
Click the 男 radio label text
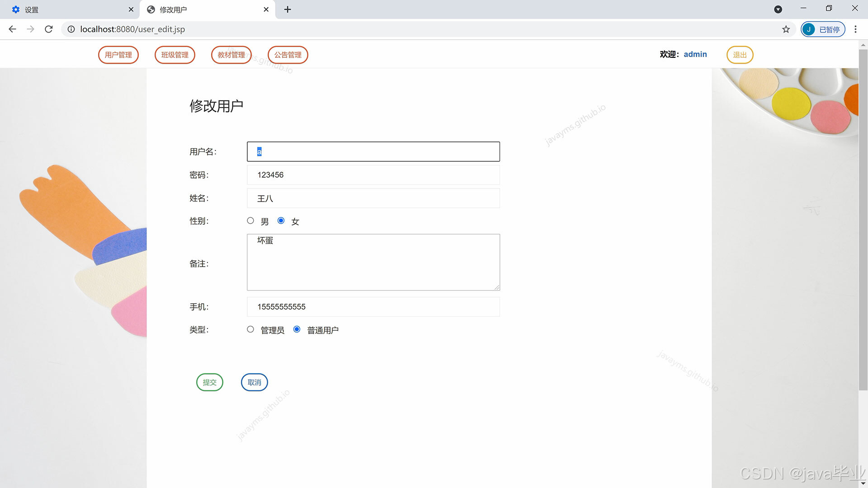point(265,221)
